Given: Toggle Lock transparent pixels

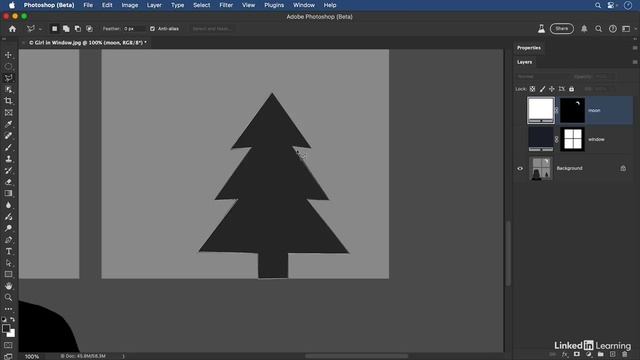Looking at the screenshot, I should click(532, 89).
